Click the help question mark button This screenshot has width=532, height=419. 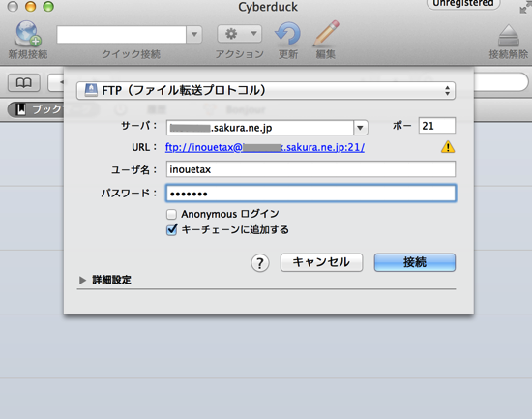(x=260, y=263)
